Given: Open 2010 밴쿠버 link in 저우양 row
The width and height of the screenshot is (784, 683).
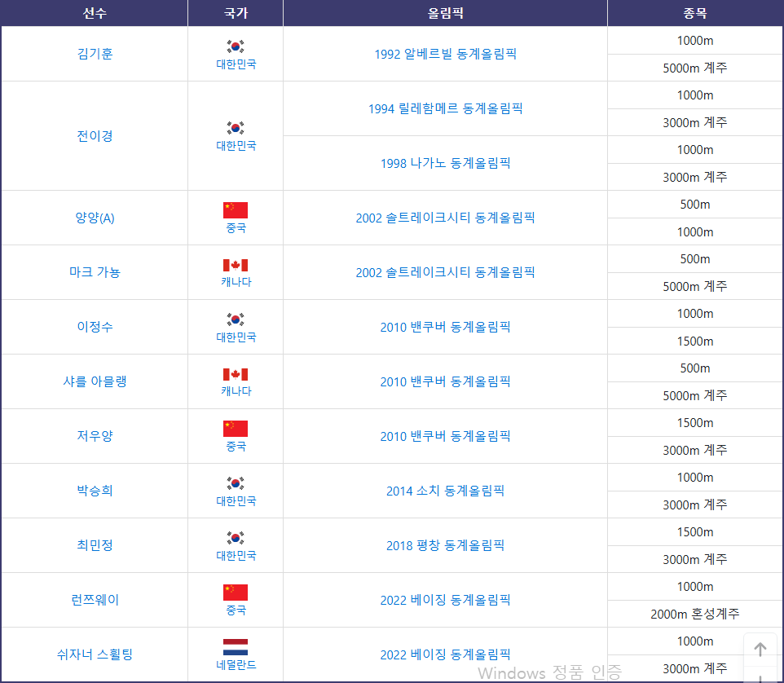Looking at the screenshot, I should [x=446, y=436].
